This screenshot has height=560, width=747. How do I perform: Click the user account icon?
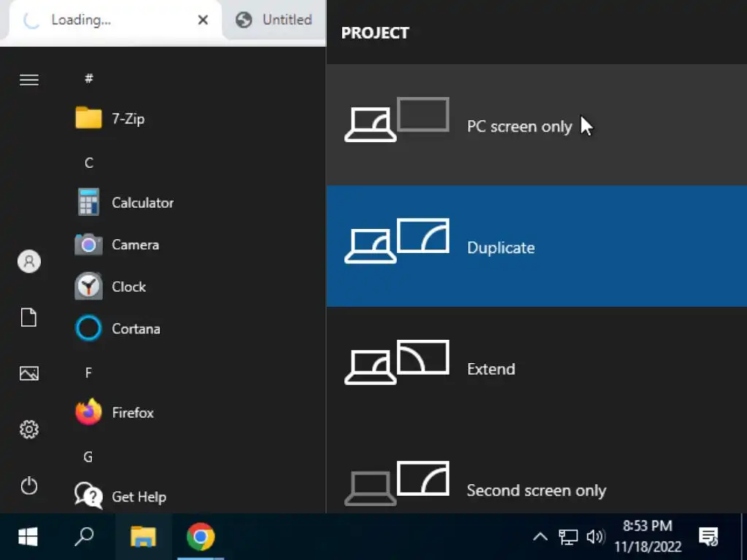pos(29,262)
